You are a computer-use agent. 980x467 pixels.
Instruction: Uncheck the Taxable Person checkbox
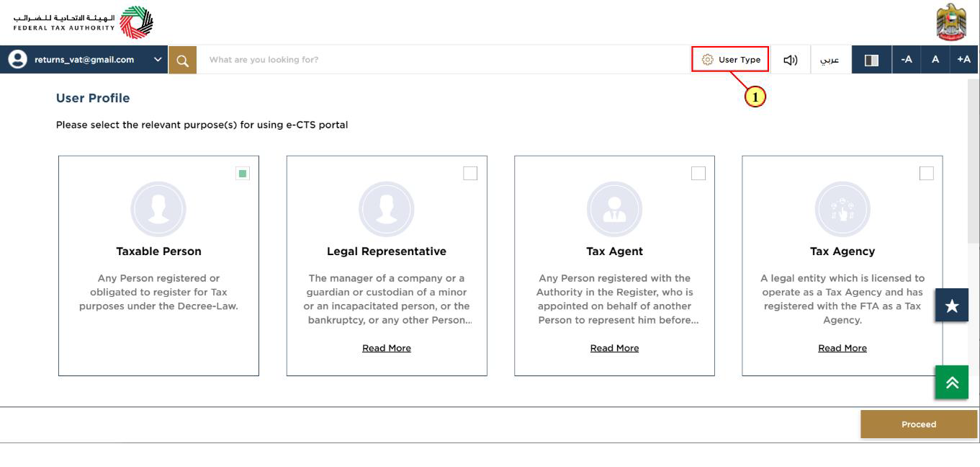243,173
